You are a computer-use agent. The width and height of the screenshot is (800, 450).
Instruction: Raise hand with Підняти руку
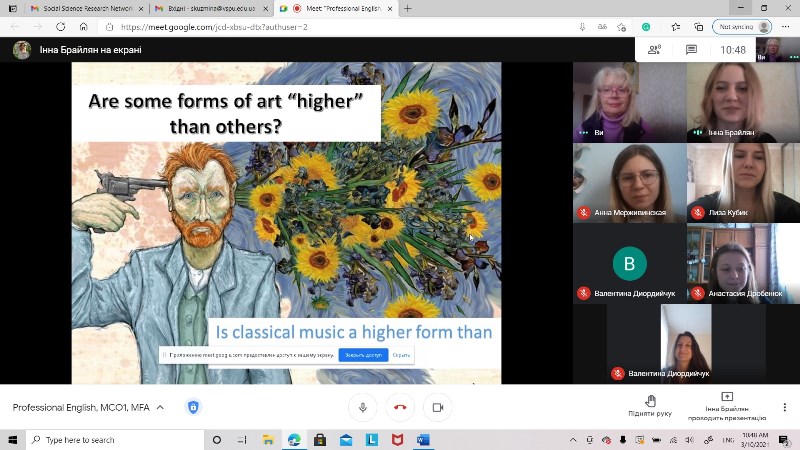click(650, 407)
